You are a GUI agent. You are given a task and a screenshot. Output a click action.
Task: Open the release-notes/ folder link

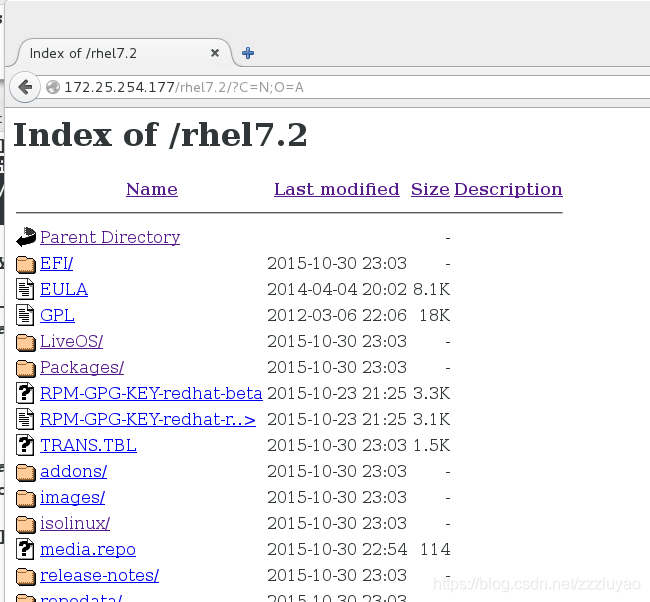pos(99,575)
